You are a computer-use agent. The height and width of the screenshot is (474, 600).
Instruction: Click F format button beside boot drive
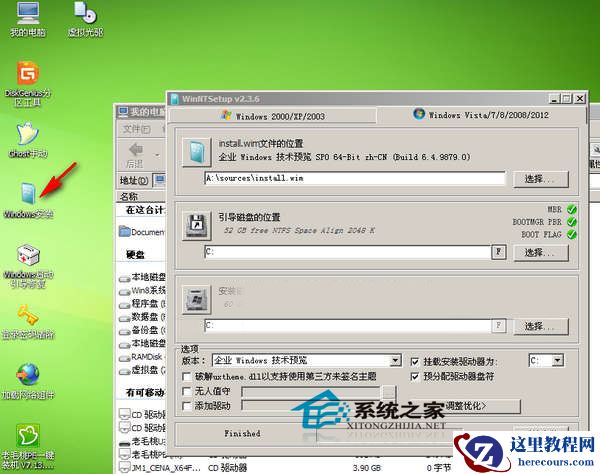point(499,252)
